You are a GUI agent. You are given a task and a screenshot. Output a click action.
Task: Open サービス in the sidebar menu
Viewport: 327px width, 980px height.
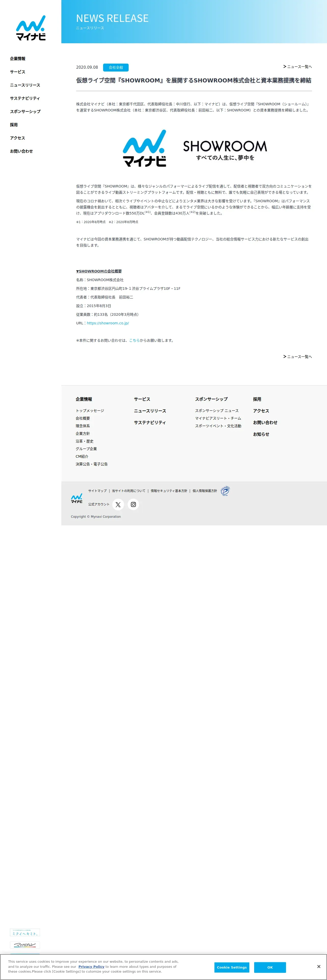[x=18, y=72]
